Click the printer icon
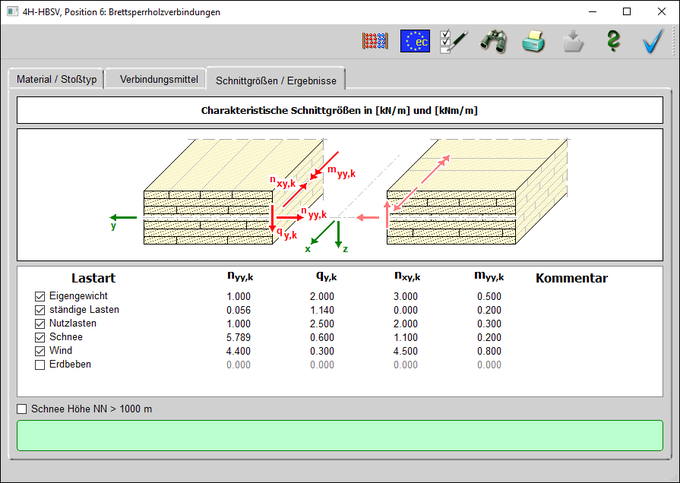The height and width of the screenshot is (483, 680). click(535, 42)
